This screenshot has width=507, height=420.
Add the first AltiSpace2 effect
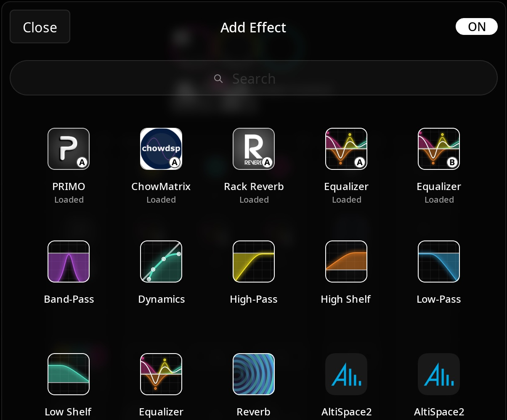(346, 374)
